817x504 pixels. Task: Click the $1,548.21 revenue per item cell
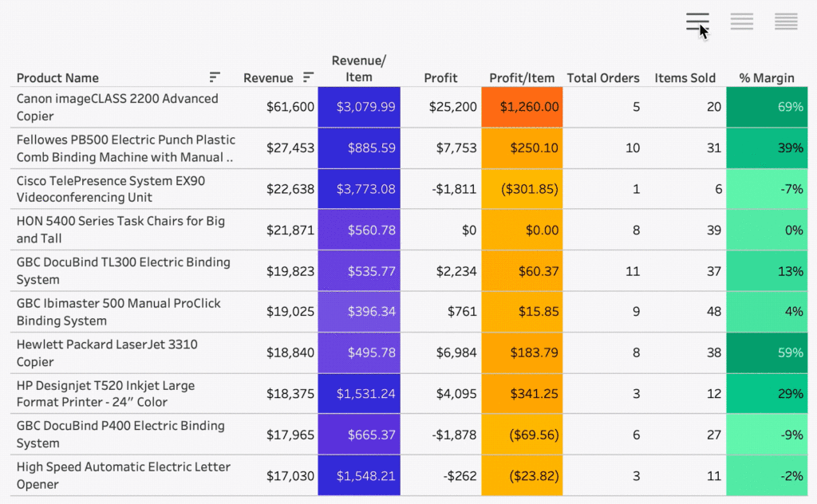click(x=359, y=476)
